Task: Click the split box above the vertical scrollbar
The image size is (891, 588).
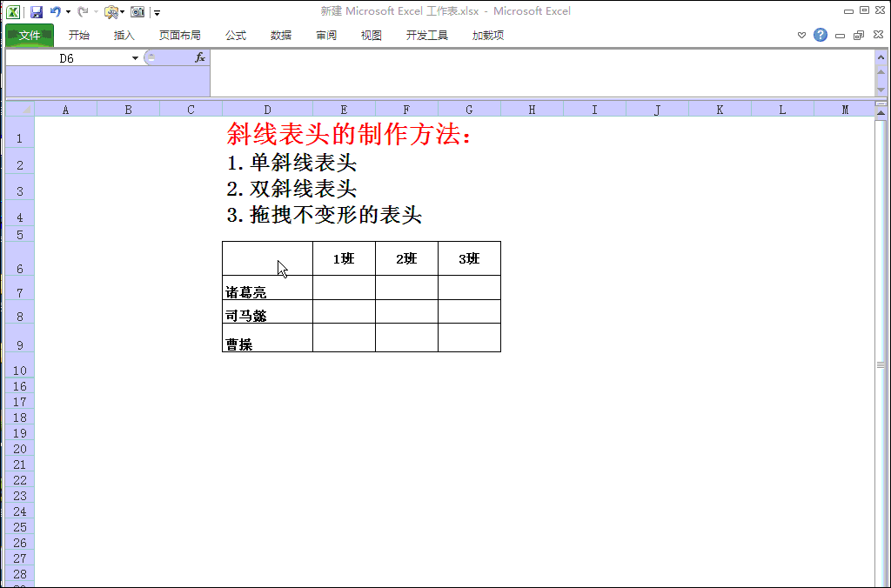Action: (x=881, y=104)
